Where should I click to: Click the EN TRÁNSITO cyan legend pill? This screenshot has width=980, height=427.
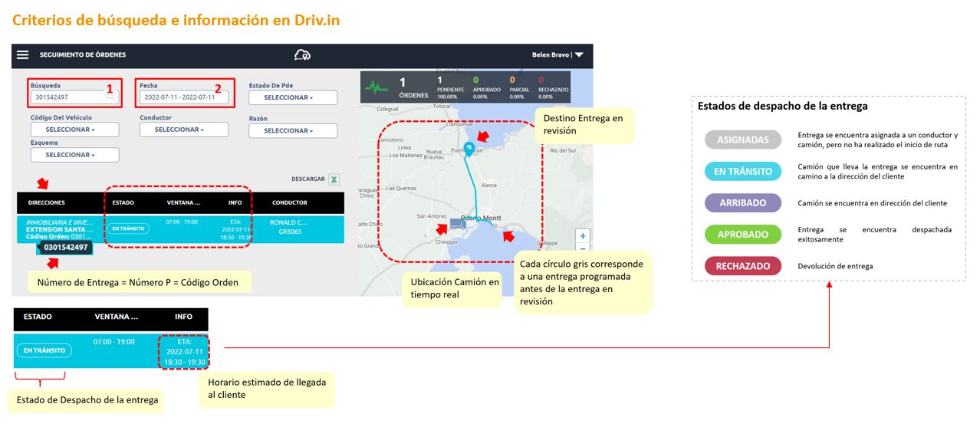[x=743, y=171]
